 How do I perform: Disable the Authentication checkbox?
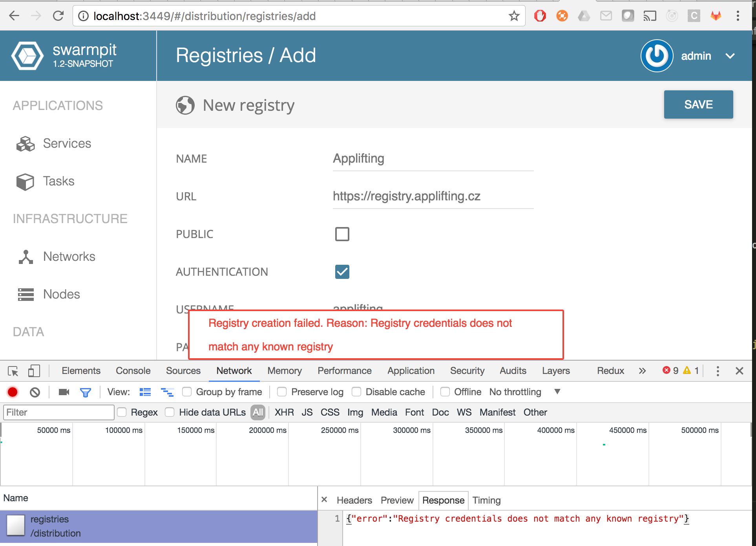point(342,271)
